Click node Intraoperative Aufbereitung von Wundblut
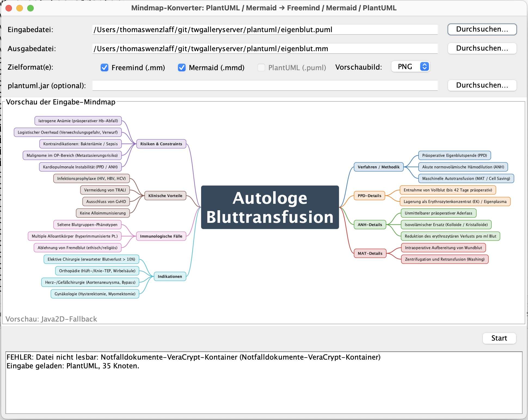Screen dimensions: 528x420 [x=443, y=248]
